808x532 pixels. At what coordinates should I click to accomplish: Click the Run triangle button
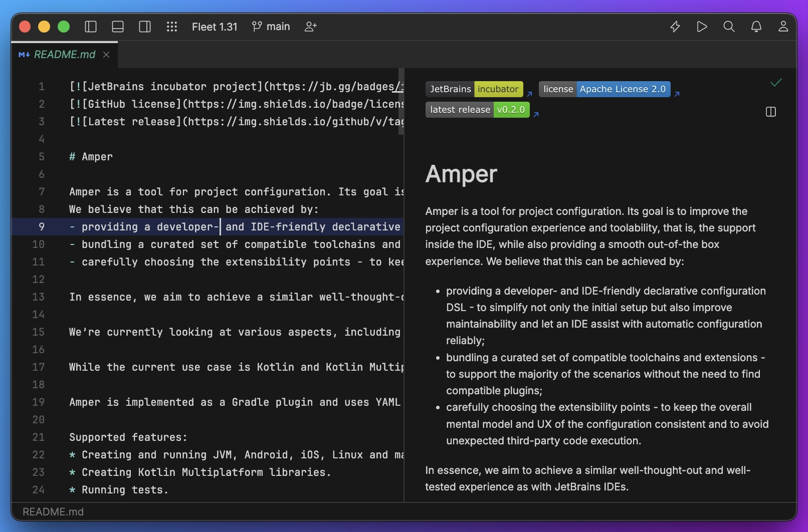(702, 27)
